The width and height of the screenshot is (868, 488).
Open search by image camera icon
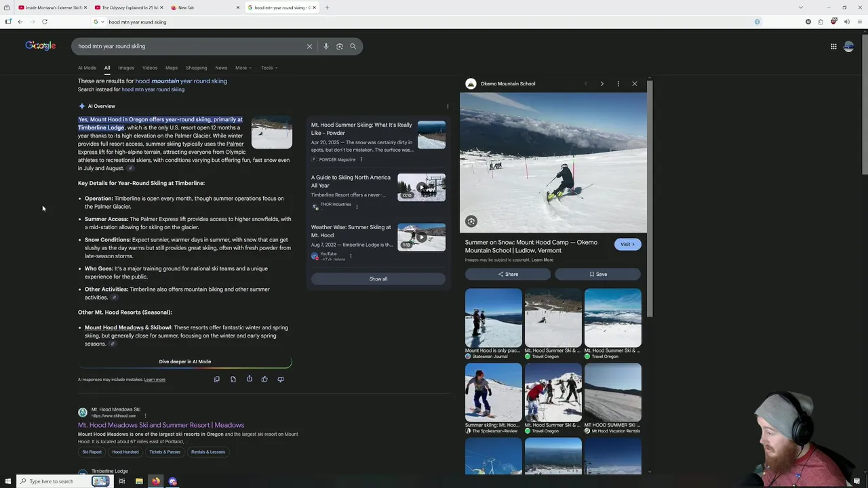tap(339, 46)
